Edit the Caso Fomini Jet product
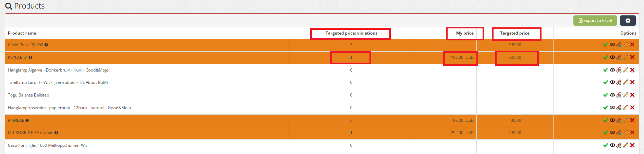Screen dimensions: 644x154 click(x=625, y=145)
